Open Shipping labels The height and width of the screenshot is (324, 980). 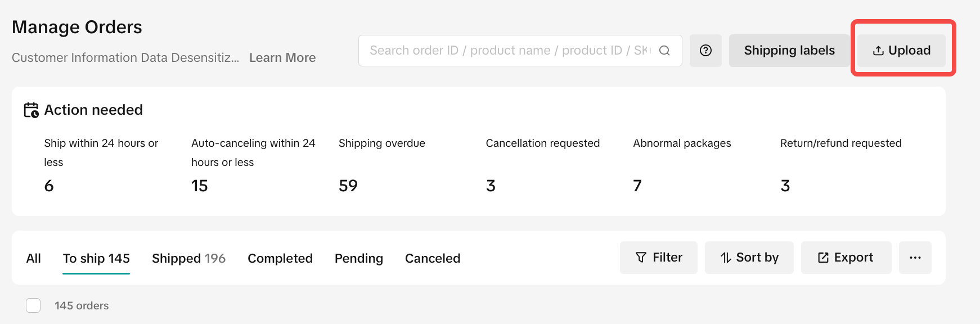[789, 51]
